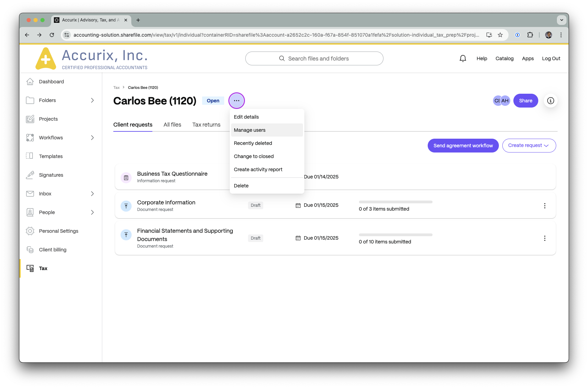Choose Manage users from the menu
Viewport: 588px width, 388px height.
tap(267, 130)
